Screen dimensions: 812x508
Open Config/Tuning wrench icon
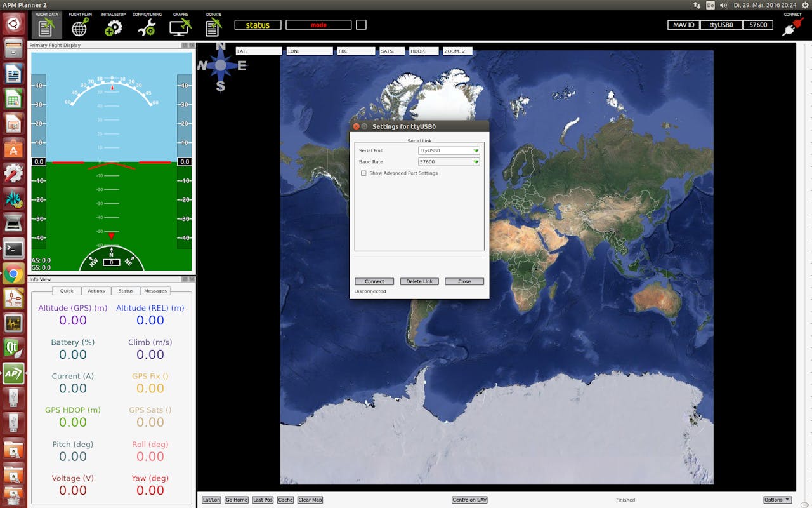pyautogui.click(x=147, y=27)
